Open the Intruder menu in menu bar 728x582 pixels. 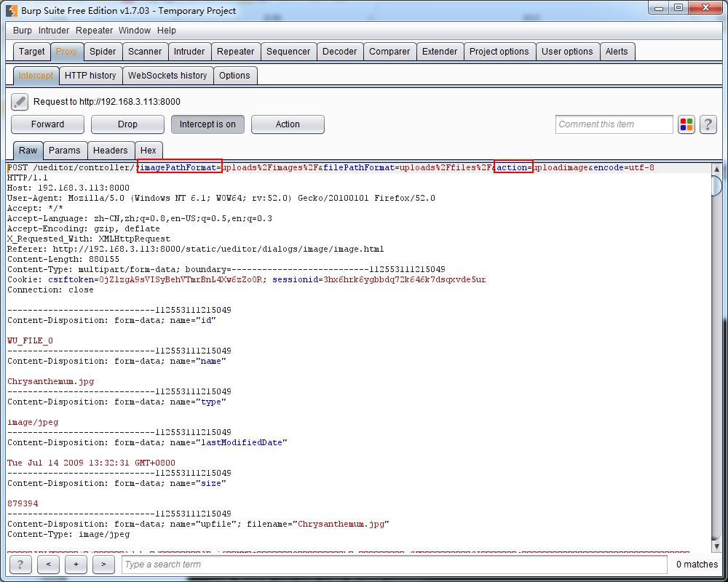point(54,30)
